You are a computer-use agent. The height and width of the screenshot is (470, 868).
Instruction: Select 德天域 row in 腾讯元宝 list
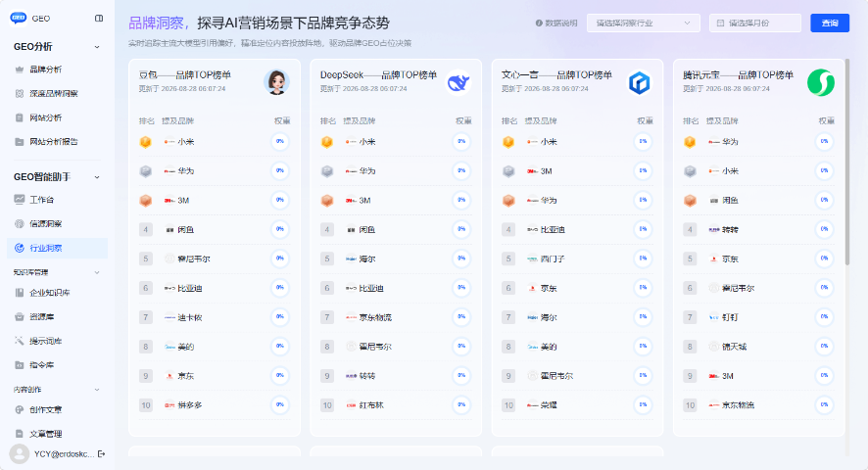pyautogui.click(x=758, y=347)
